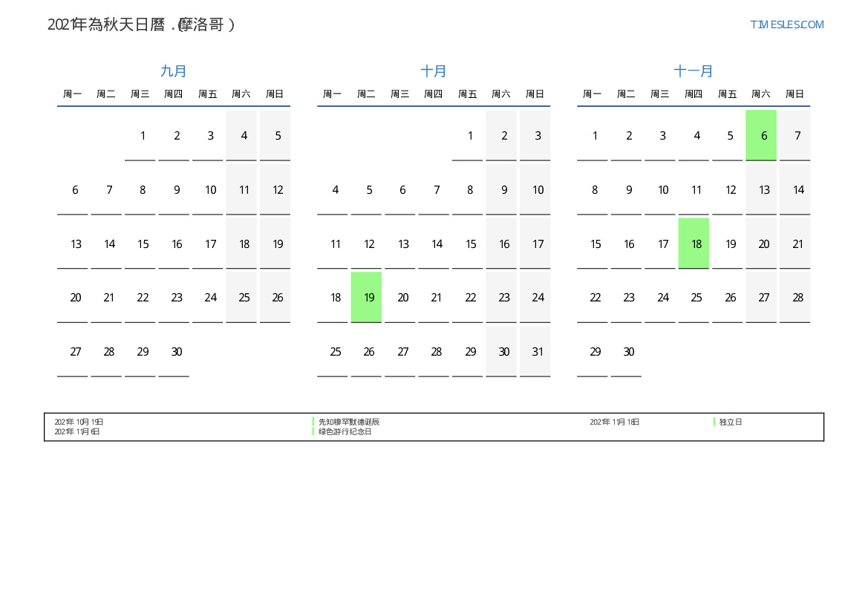Click highlighted November 18 holiday cell
The width and height of the screenshot is (868, 614).
pos(694,244)
